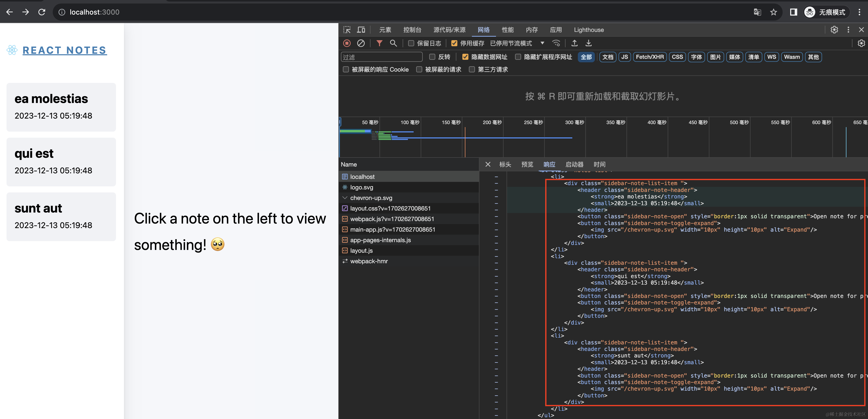The image size is (868, 419).
Task: Clear the network log with the clear icon
Action: click(x=360, y=43)
